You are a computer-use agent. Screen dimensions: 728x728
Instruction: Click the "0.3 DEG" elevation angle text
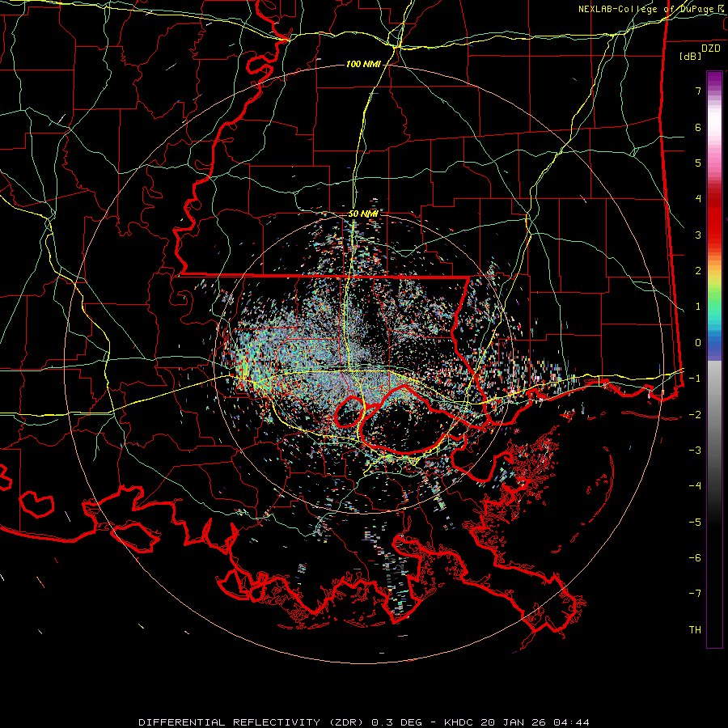click(x=396, y=722)
